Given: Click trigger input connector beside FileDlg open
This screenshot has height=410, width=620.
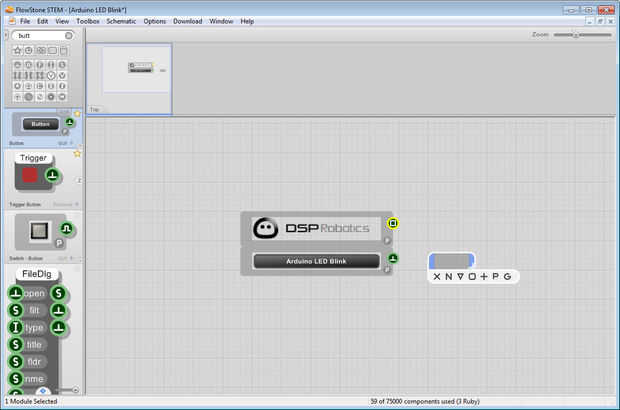Looking at the screenshot, I should point(16,293).
